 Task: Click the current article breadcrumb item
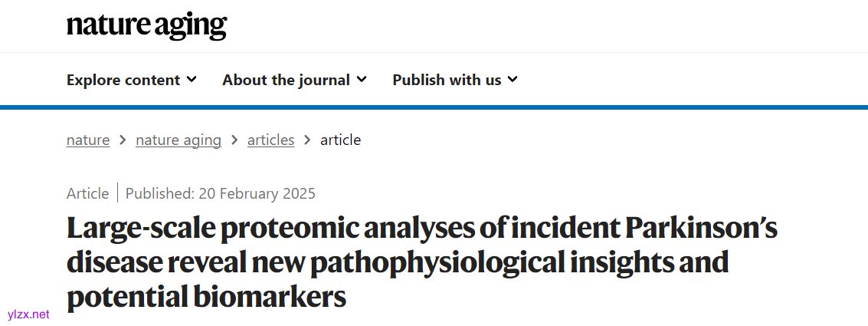click(340, 140)
